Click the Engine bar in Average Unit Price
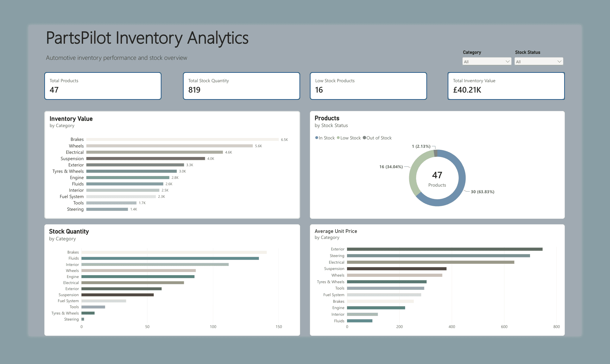 (376, 308)
